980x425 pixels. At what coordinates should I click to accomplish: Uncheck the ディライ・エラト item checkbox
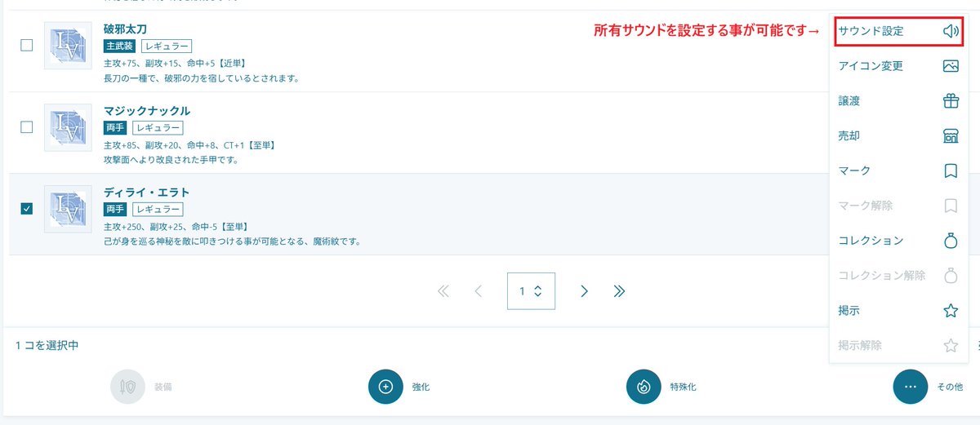(26, 209)
